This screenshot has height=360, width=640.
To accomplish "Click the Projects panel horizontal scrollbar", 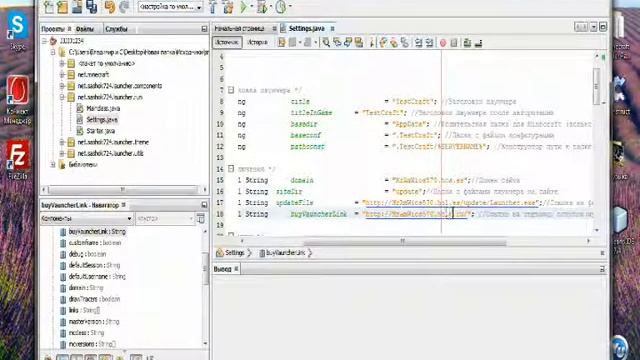I will (x=123, y=190).
